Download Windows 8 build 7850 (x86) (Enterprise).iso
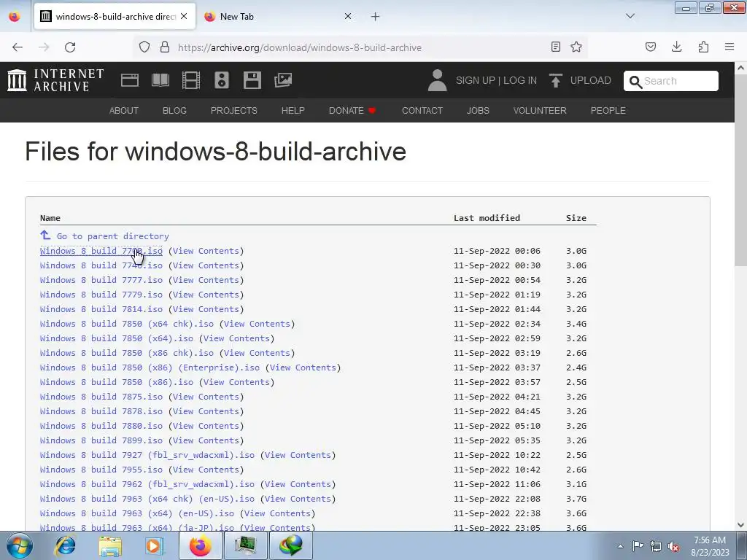This screenshot has height=560, width=747. (x=150, y=367)
